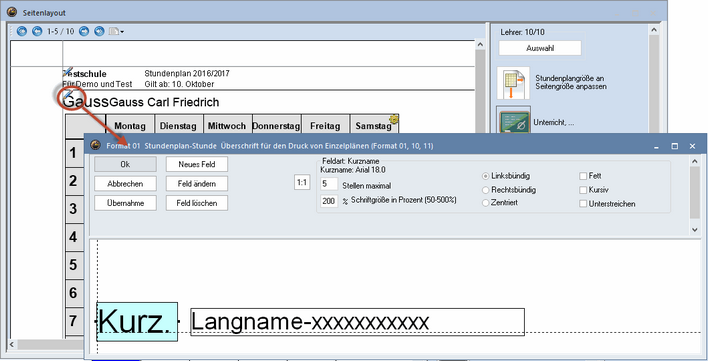Image resolution: width=708 pixels, height=361 pixels.
Task: Enable the Fett checkbox
Action: (x=583, y=176)
